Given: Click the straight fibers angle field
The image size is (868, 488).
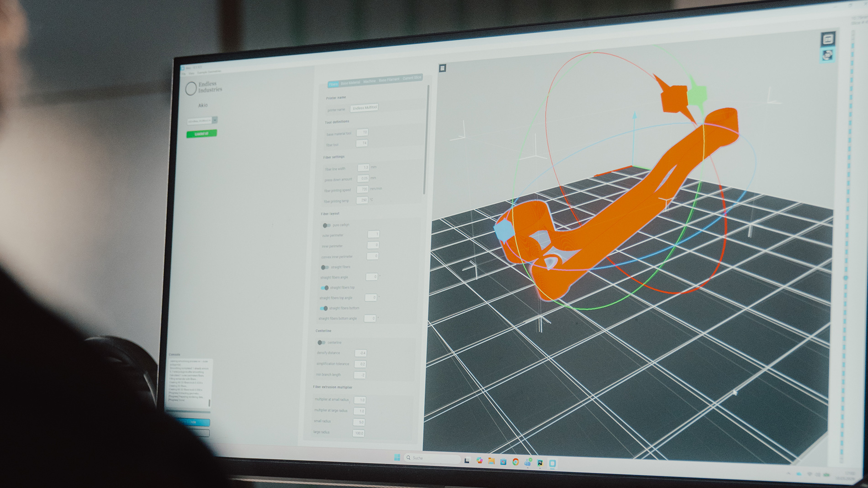Looking at the screenshot, I should coord(372,277).
